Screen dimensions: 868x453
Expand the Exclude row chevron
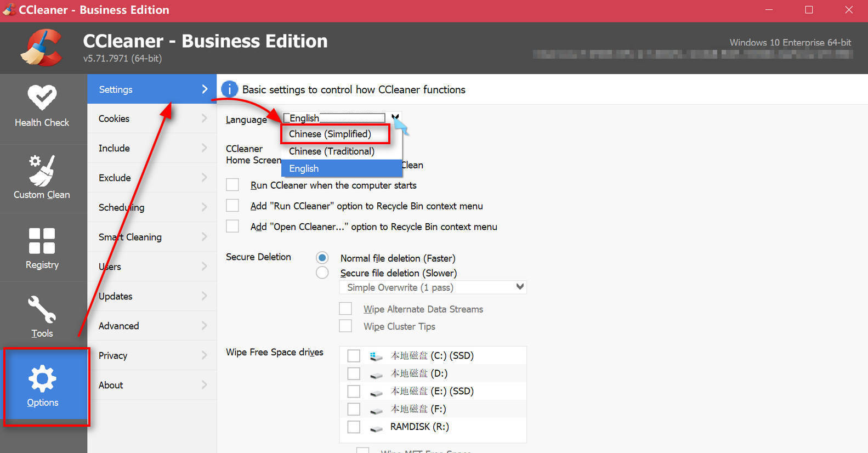[204, 178]
